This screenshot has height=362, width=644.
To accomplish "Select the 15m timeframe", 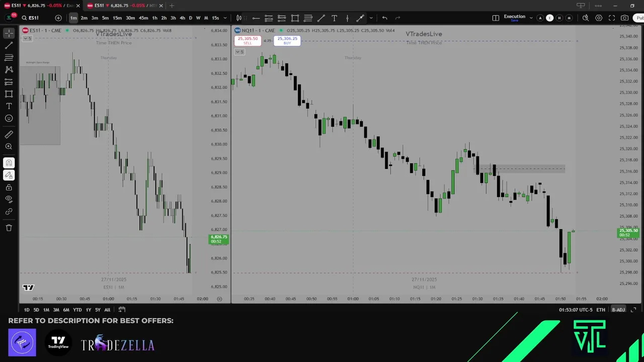I will [x=117, y=18].
